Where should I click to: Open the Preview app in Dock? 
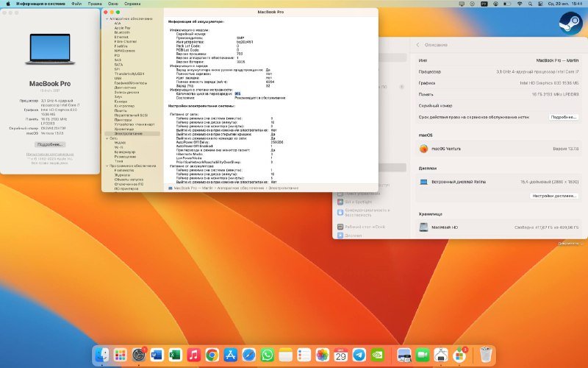pos(404,355)
